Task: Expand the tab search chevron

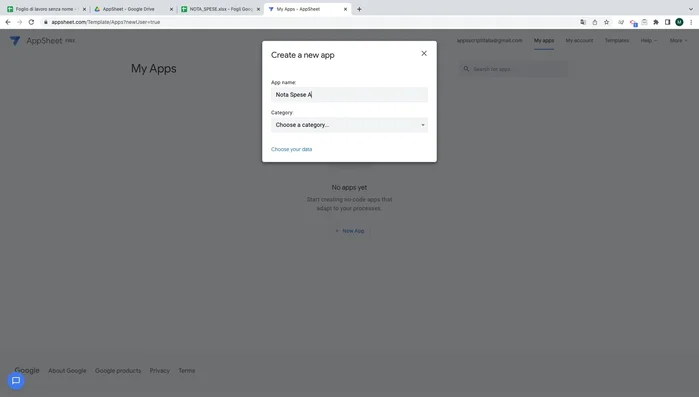Action: pyautogui.click(x=691, y=9)
